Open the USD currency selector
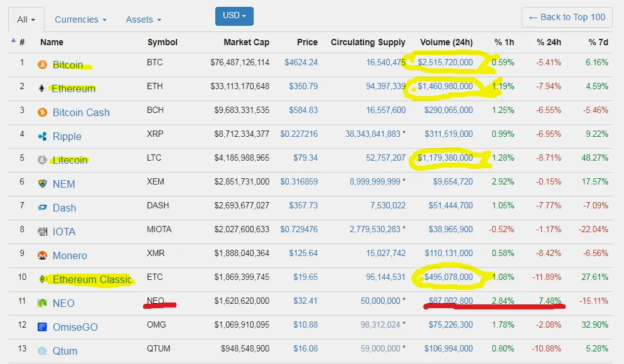624x364 pixels. [234, 16]
